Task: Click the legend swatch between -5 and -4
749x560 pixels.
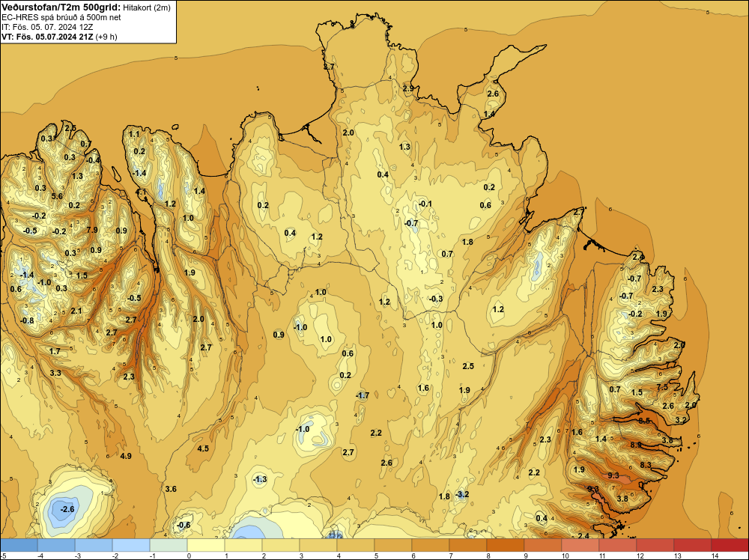Action: coord(19,545)
